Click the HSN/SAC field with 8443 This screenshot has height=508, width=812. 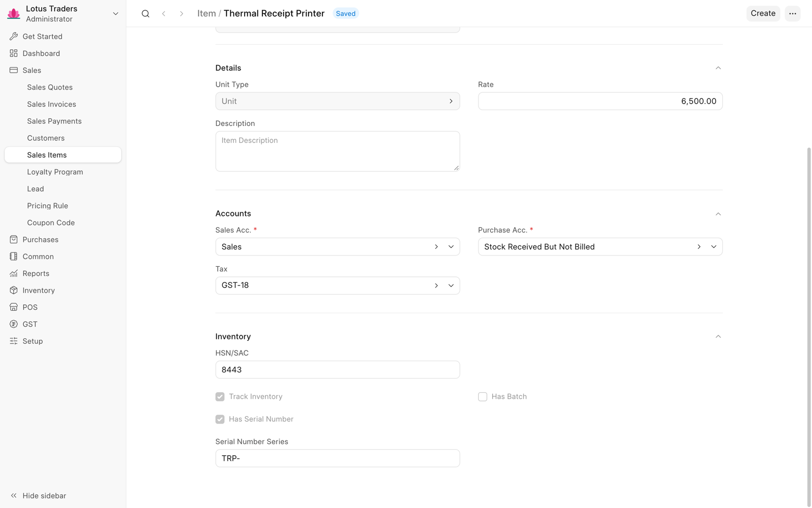tap(337, 370)
